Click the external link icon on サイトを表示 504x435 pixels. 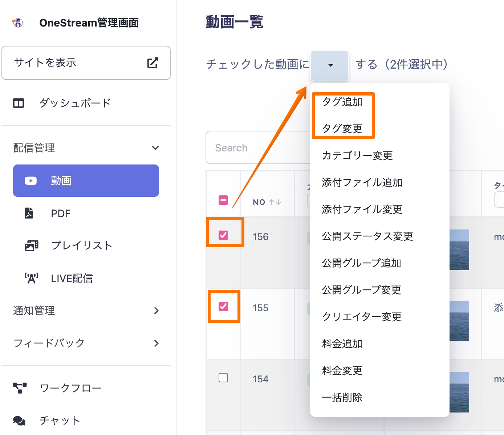(x=153, y=63)
